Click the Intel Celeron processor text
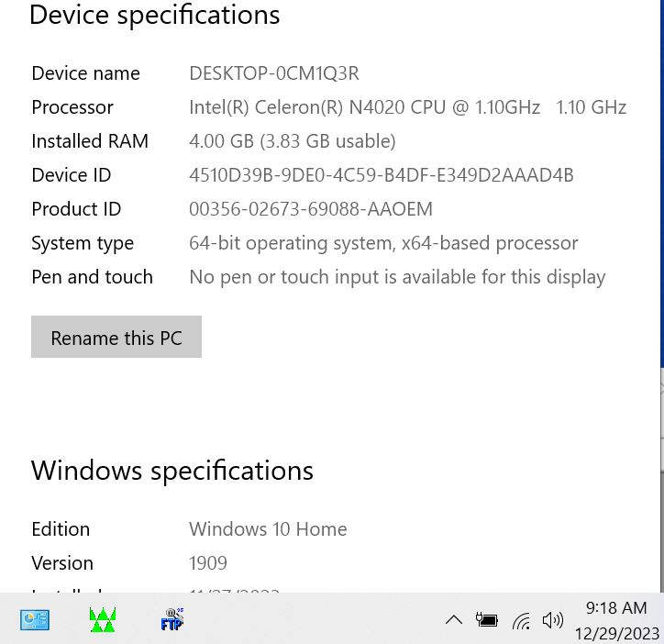The image size is (664, 644). (407, 107)
